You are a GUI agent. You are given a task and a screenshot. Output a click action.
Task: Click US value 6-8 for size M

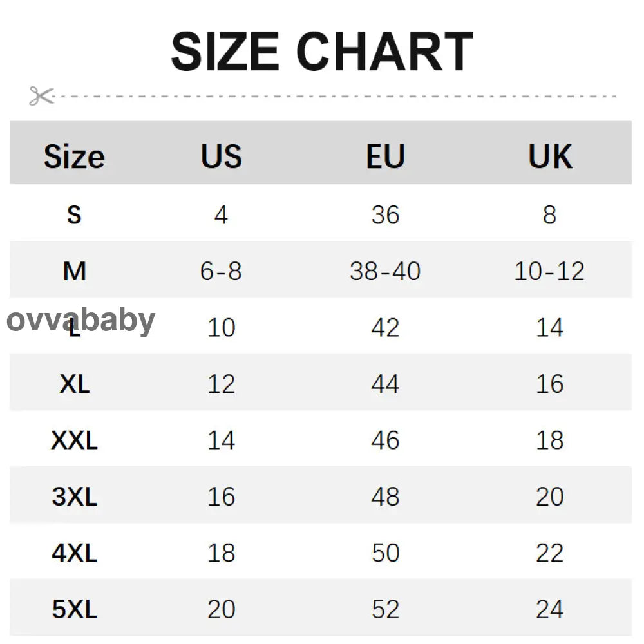click(x=221, y=271)
